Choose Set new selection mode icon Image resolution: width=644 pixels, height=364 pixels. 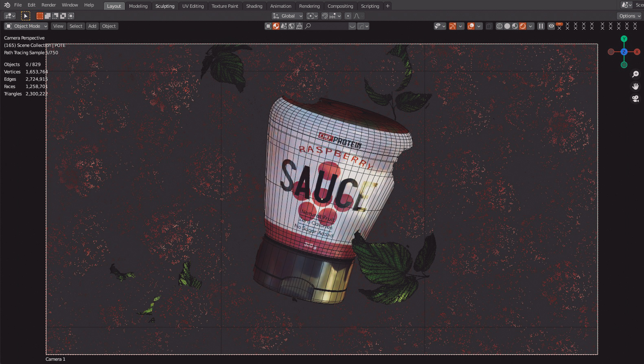(40, 16)
